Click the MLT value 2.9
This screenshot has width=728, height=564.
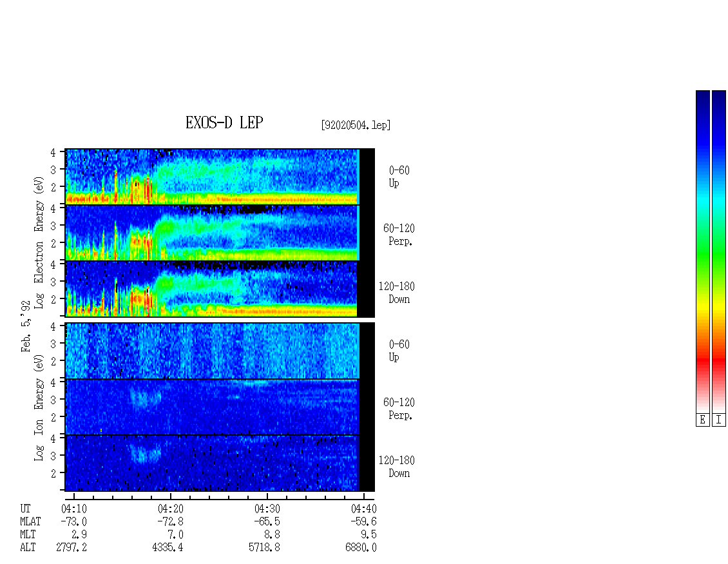tap(79, 535)
